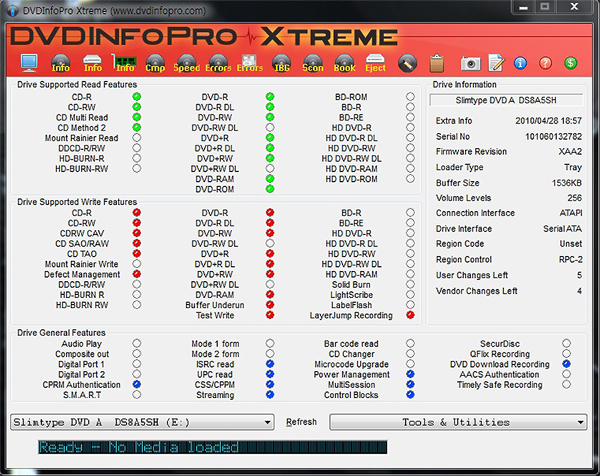This screenshot has width=600, height=476.
Task: Click the Ready - No Media loaded status bar
Action: (x=212, y=447)
